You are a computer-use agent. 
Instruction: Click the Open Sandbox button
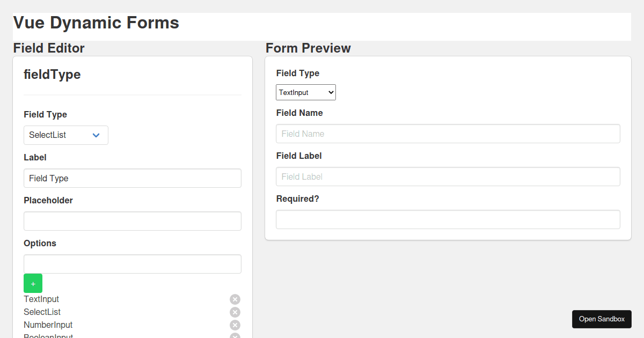[x=602, y=319]
